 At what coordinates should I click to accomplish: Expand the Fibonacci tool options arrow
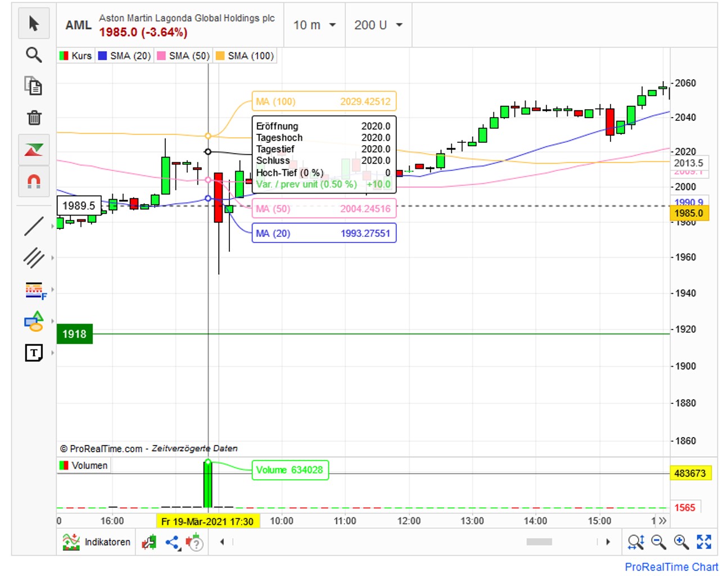53,290
